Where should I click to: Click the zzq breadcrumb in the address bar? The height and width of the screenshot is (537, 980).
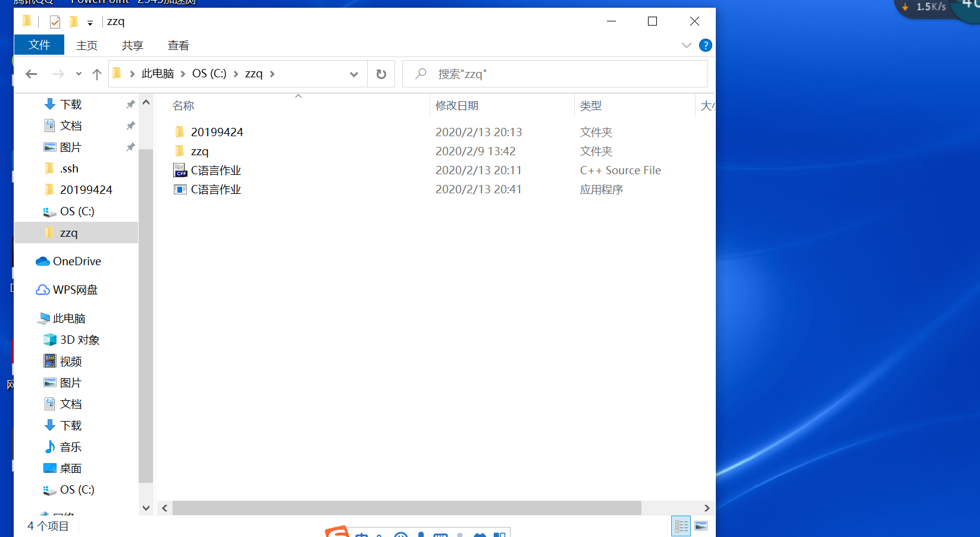[x=254, y=74]
